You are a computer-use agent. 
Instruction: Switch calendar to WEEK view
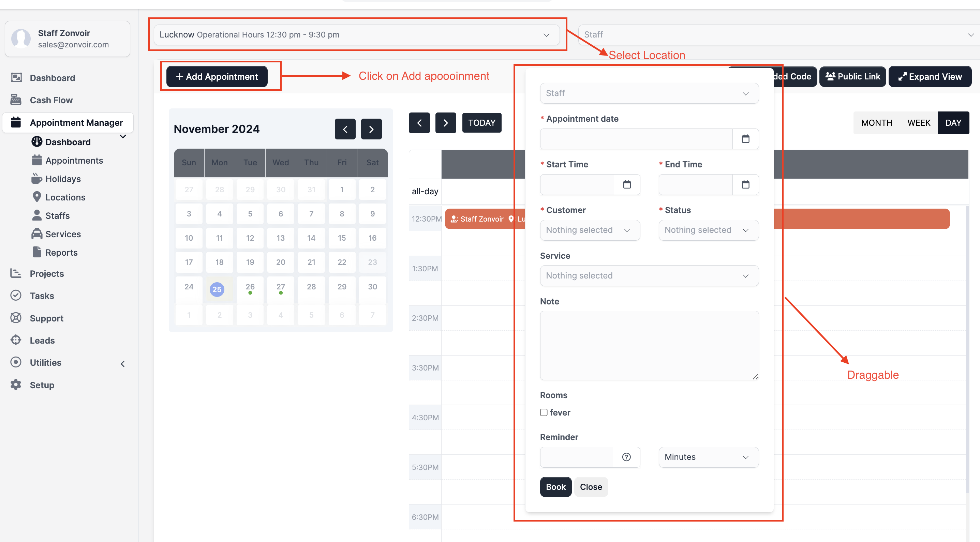[918, 123]
